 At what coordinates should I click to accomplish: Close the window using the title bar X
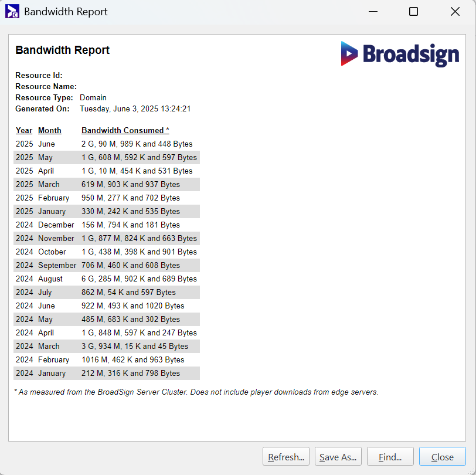(454, 12)
